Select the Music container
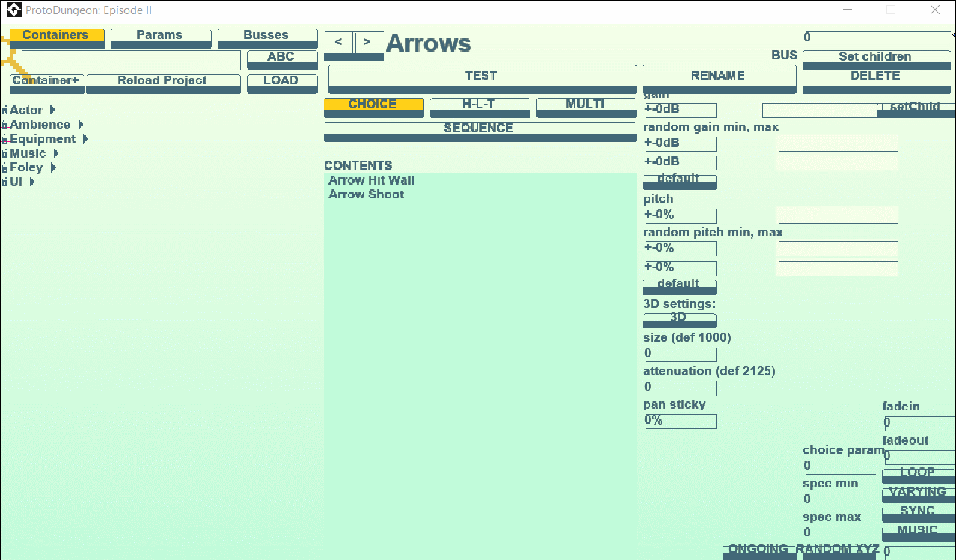The image size is (956, 560). [28, 153]
